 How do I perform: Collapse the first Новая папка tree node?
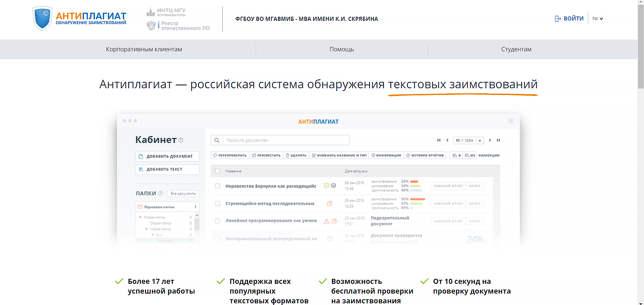point(140,217)
